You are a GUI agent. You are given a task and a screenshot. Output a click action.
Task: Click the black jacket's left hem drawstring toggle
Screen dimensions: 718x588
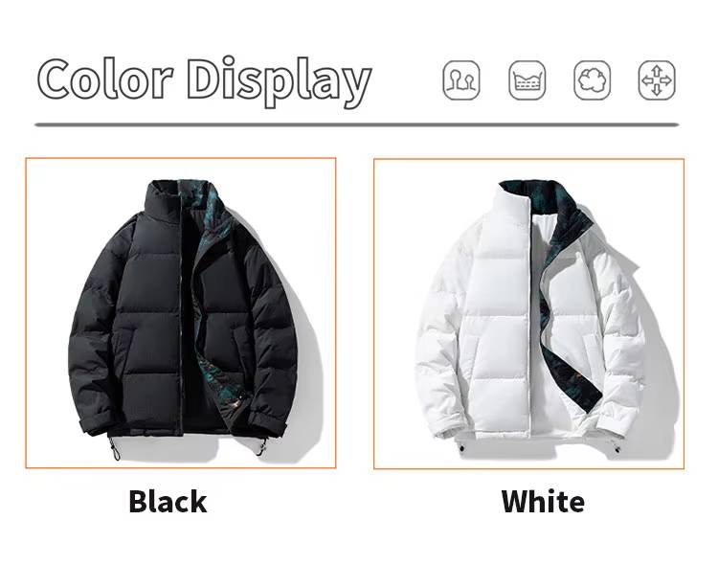tap(114, 449)
